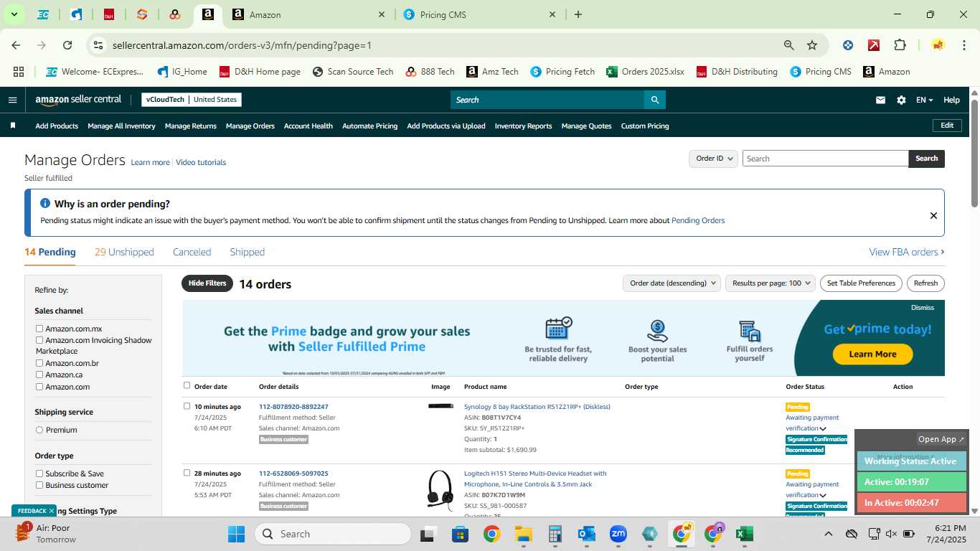The width and height of the screenshot is (980, 551).
Task: Open the settings gear in Seller Central
Action: pyautogui.click(x=901, y=100)
